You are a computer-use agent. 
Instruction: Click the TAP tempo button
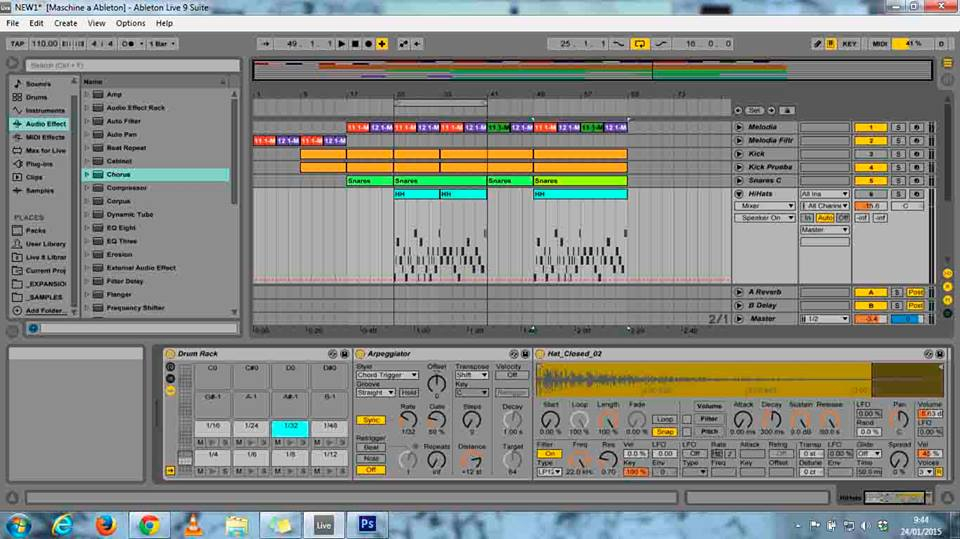pos(17,43)
